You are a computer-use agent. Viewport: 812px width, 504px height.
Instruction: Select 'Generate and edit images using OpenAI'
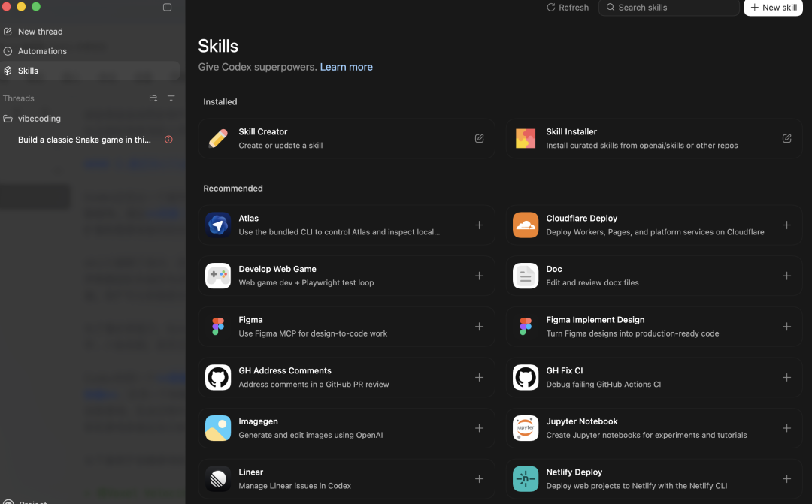click(311, 435)
